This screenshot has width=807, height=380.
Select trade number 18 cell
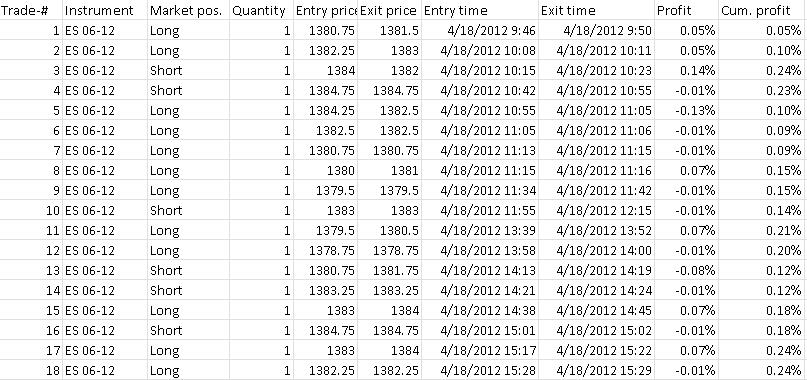(31, 370)
